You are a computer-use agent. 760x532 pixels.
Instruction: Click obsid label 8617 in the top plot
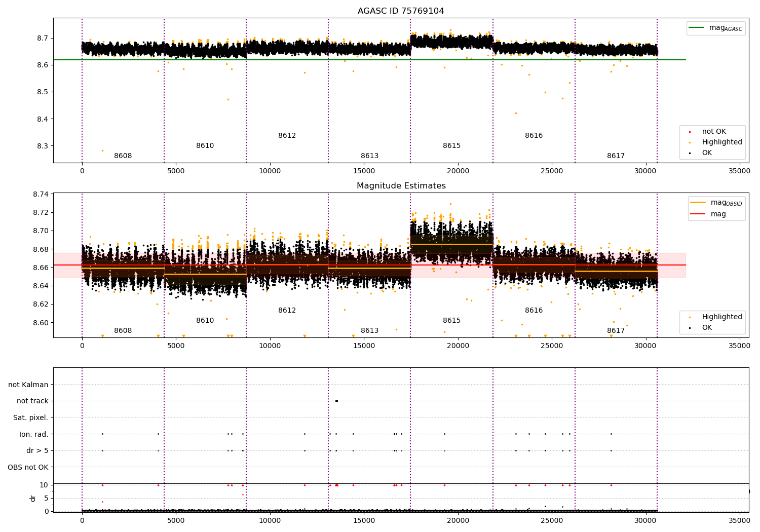pyautogui.click(x=616, y=156)
